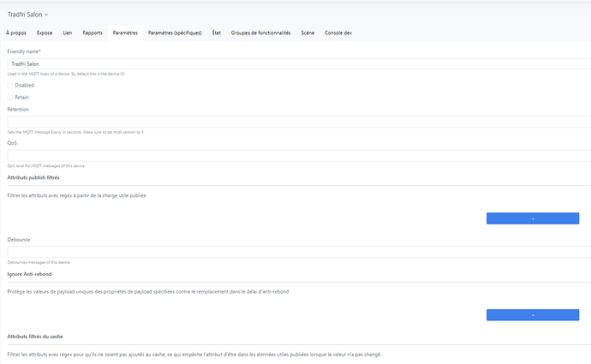Click the Attributs publish filtrés heading
Viewport: 591px width, 364px height.
pos(33,177)
